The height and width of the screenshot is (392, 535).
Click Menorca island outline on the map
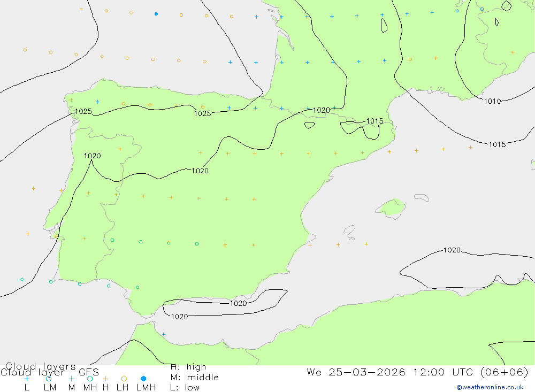pos(422,197)
